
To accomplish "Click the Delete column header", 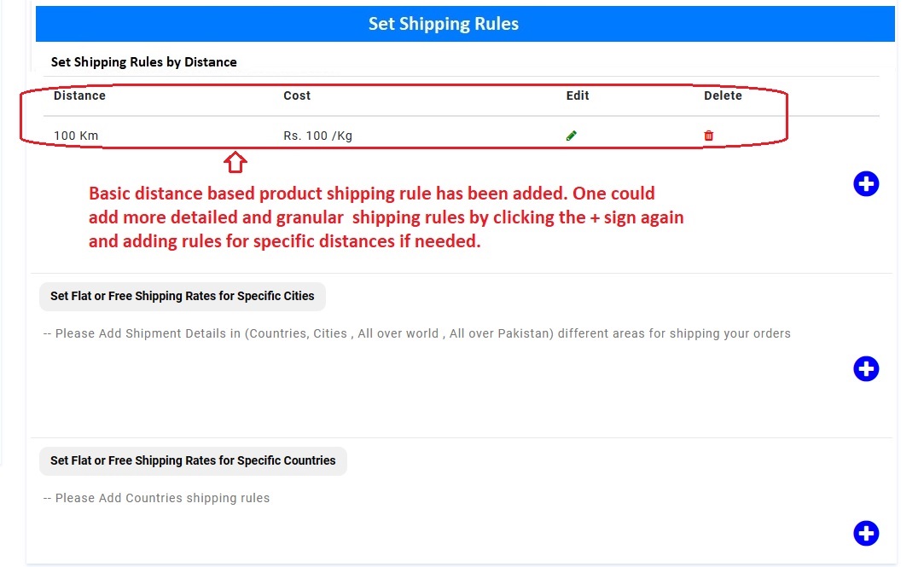I will coord(723,95).
